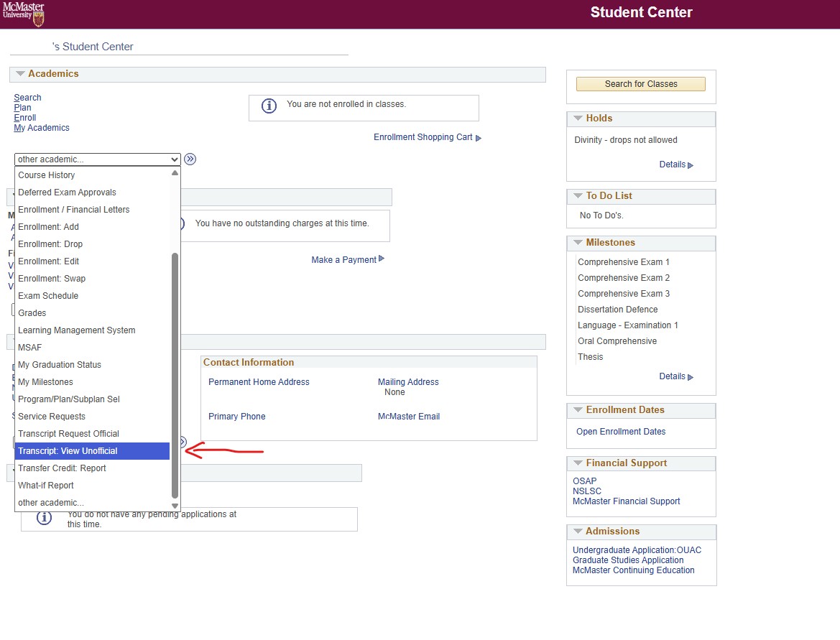This screenshot has height=640, width=840.
Task: Click the Permanent Home Address link
Action: [259, 382]
